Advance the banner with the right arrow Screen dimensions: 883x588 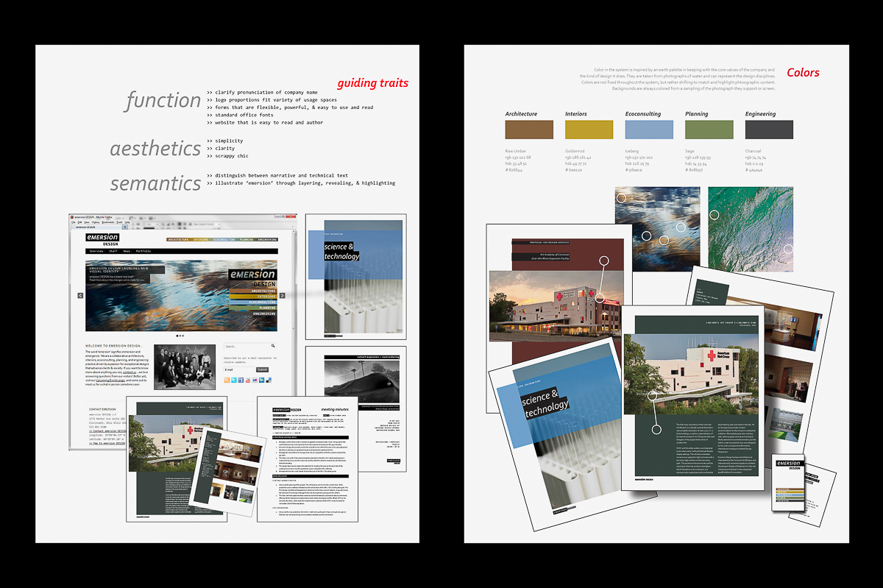(283, 295)
